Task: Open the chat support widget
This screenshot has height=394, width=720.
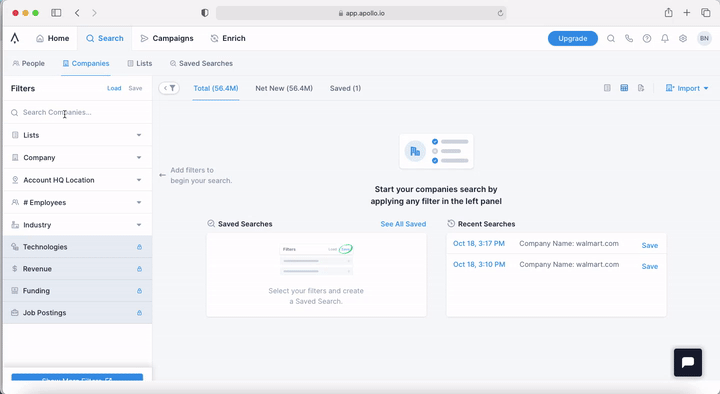Action: (x=688, y=362)
